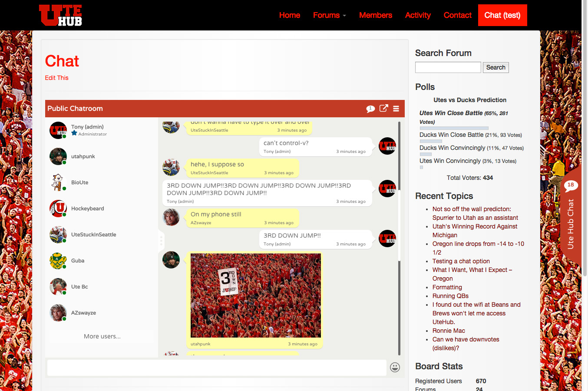The image size is (588, 391).
Task: Click avatar beside the crowd photo message
Action: 171,260
